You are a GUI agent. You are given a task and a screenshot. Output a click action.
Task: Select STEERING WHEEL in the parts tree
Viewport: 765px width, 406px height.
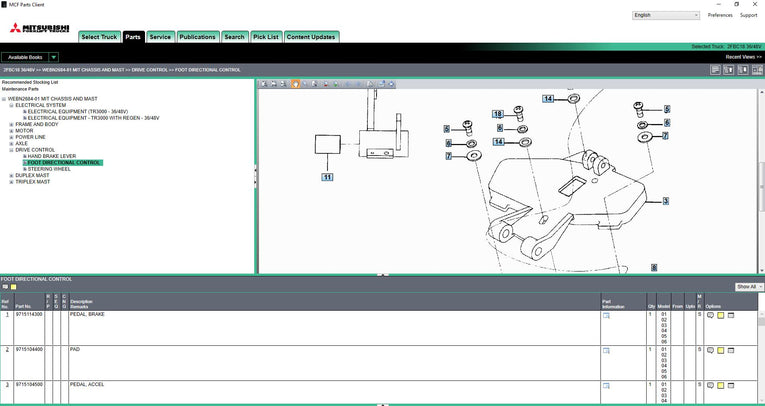pos(49,169)
